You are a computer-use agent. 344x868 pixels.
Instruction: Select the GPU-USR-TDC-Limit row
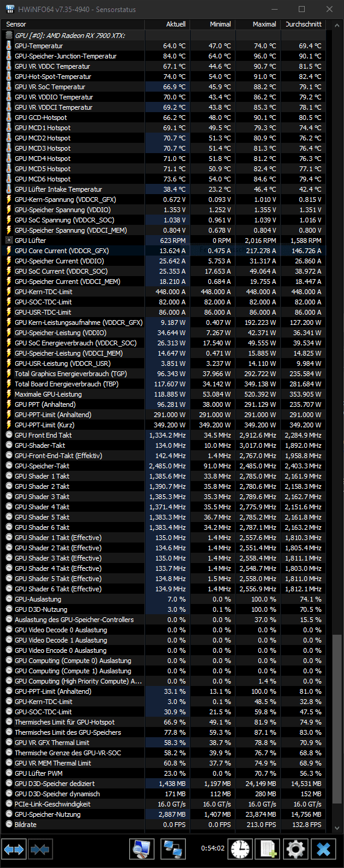click(x=164, y=312)
